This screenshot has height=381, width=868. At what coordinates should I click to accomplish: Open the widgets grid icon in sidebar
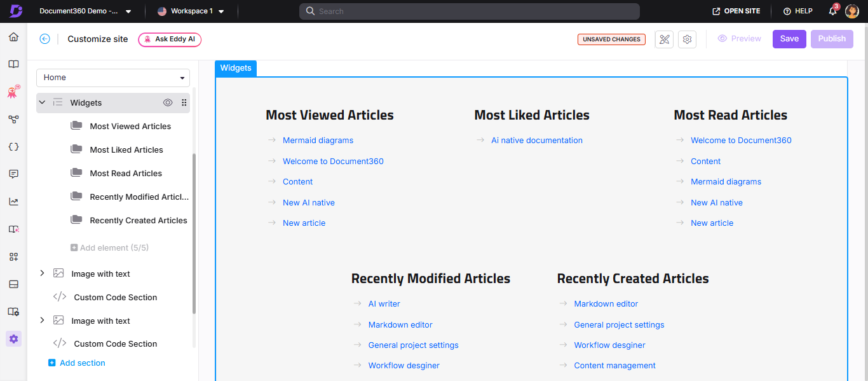click(13, 256)
